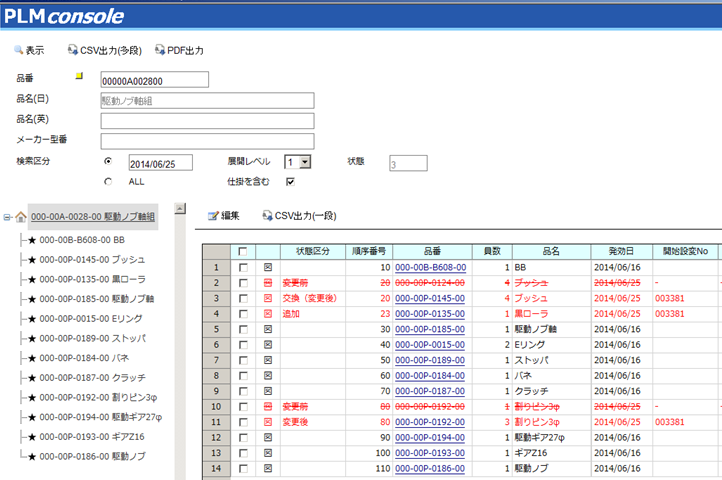Click the 表示 magnifier icon

pos(18,49)
